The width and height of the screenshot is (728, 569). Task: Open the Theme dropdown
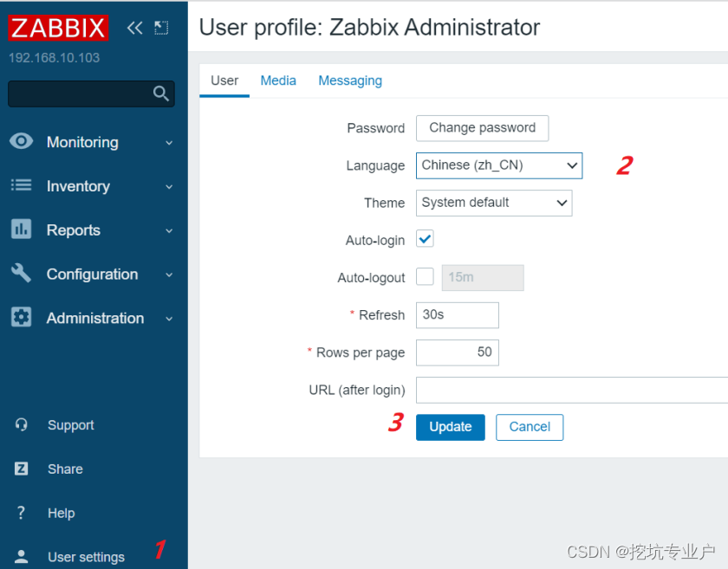[494, 203]
